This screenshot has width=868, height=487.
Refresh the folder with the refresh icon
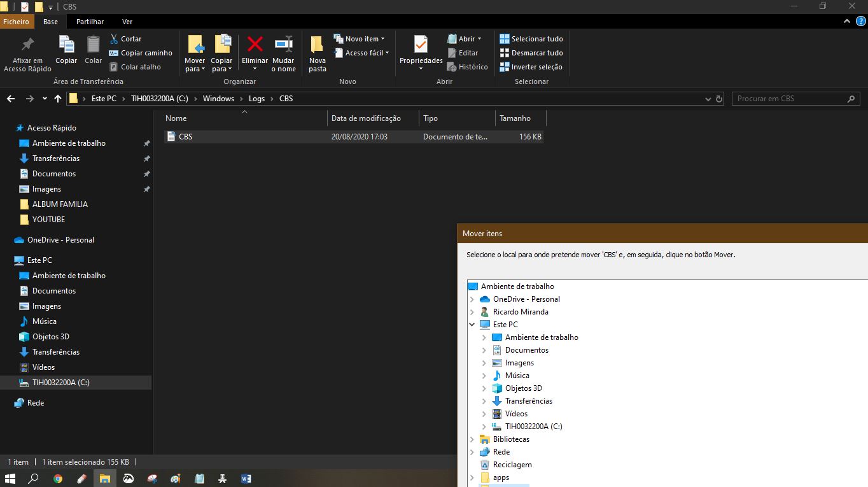719,99
